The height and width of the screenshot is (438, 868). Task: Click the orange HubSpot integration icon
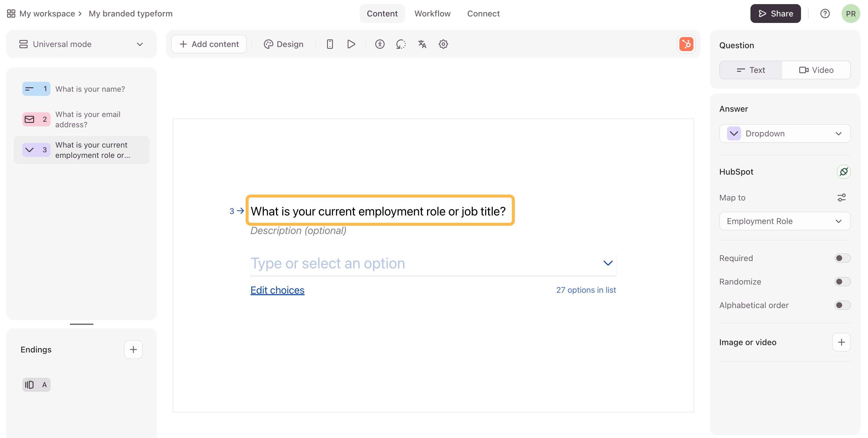(x=686, y=44)
